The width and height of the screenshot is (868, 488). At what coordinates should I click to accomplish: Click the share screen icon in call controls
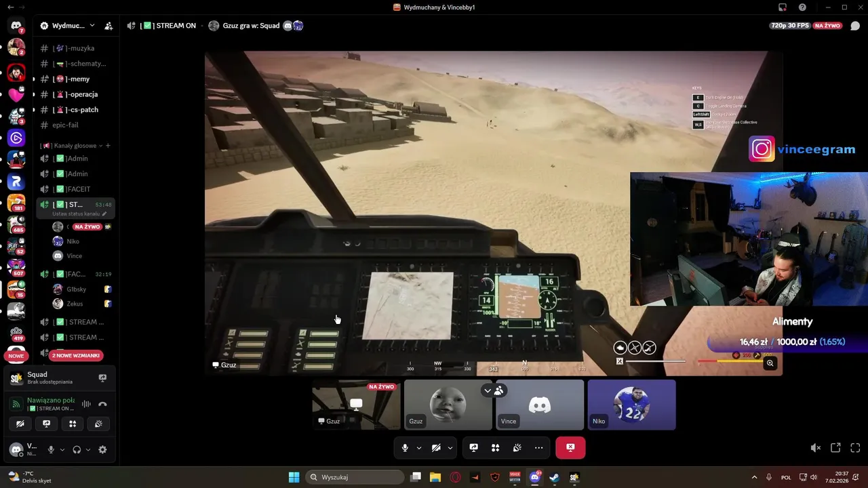click(x=474, y=447)
